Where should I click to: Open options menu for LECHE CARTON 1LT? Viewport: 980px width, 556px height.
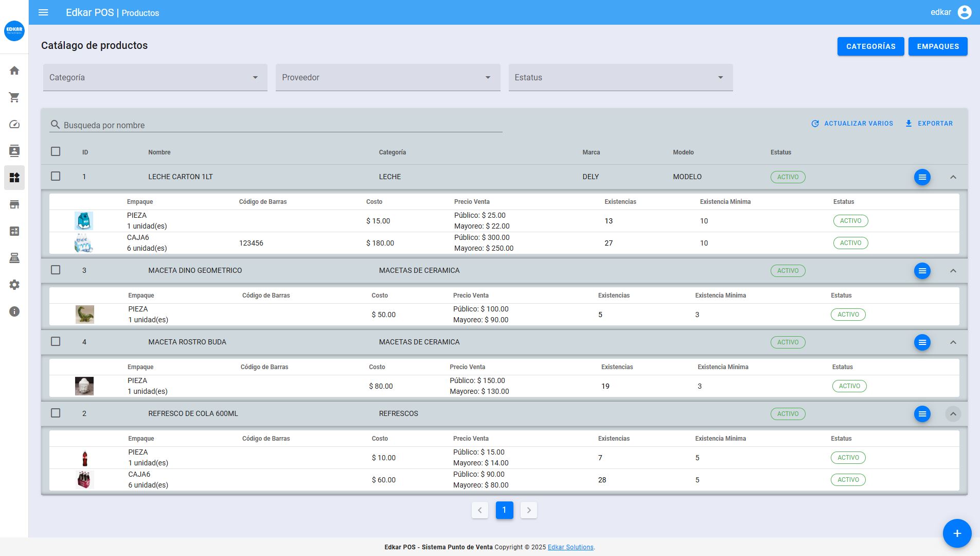(922, 177)
